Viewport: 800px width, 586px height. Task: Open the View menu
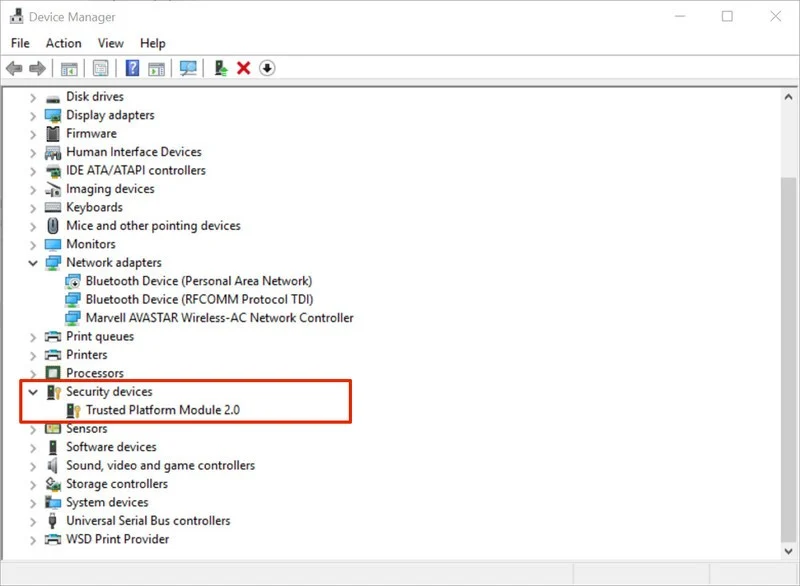(111, 43)
